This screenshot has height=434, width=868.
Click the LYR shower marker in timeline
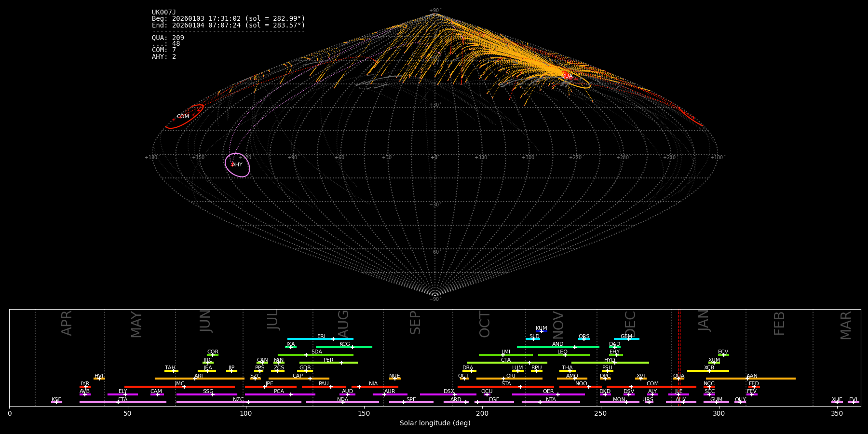[85, 387]
